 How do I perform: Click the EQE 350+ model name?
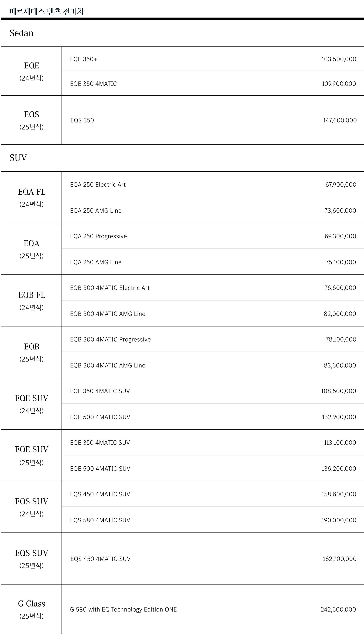click(x=84, y=59)
